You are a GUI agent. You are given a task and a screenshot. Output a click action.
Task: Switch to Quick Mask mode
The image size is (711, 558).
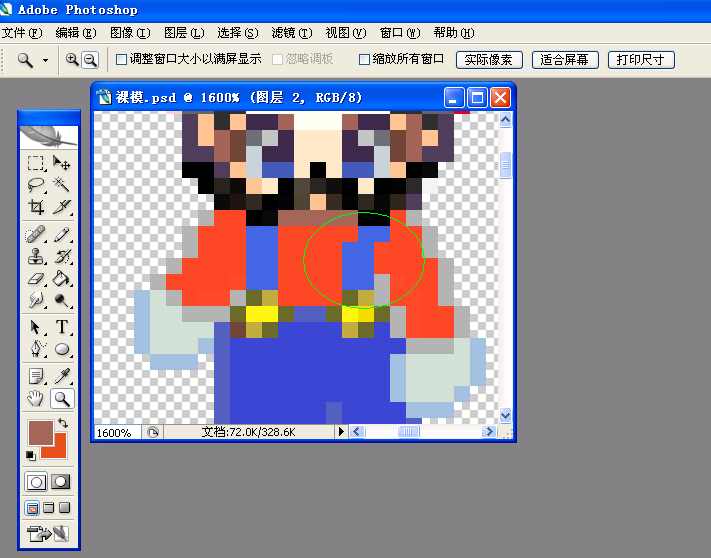pyautogui.click(x=61, y=482)
